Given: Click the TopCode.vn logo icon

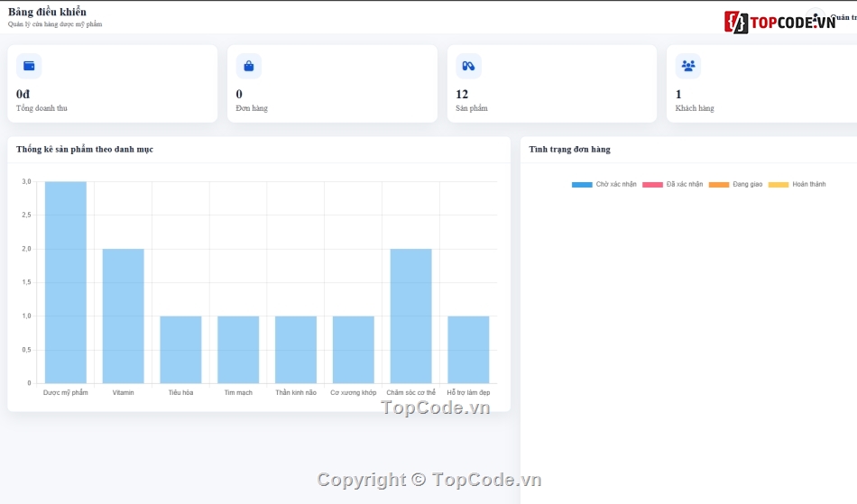Looking at the screenshot, I should (x=736, y=23).
